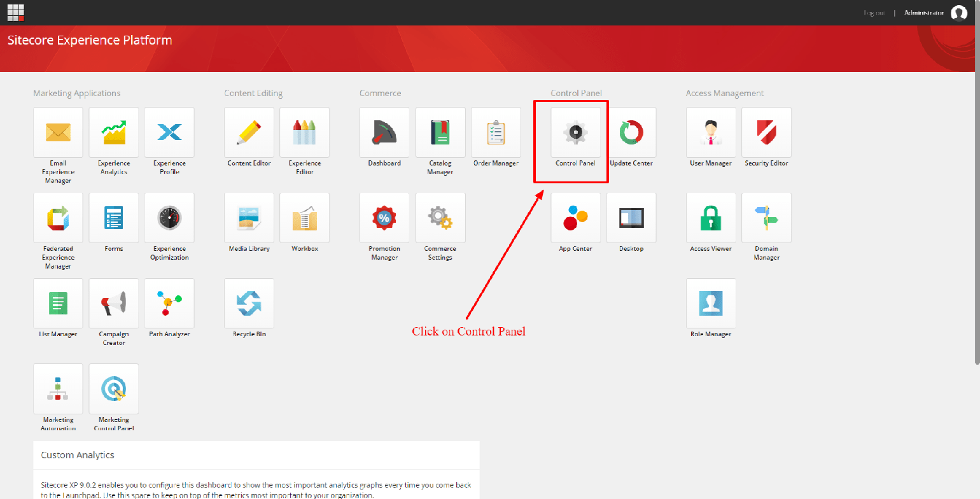Launch App Center
The width and height of the screenshot is (980, 499).
(576, 218)
